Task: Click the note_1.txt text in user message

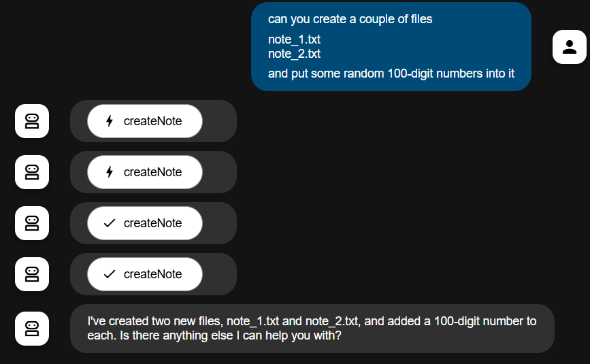Action: pos(294,39)
